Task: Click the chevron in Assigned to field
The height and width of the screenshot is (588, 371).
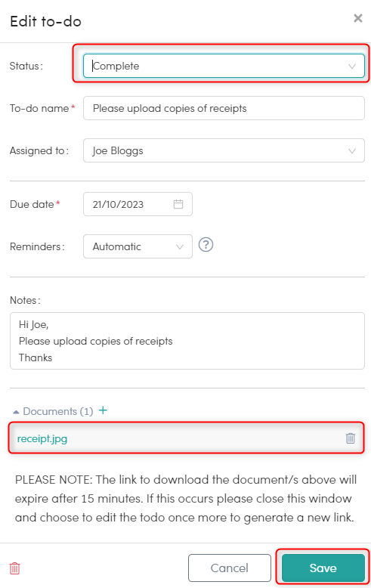Action: click(x=352, y=150)
